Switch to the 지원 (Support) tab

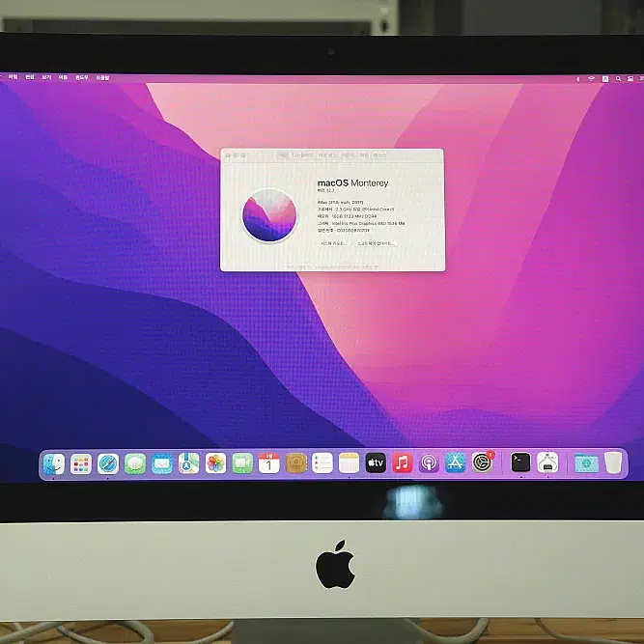pos(364,155)
